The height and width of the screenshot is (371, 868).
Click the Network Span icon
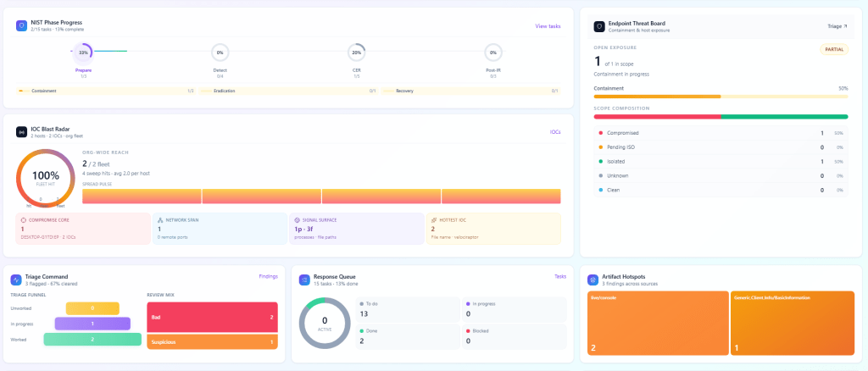(x=160, y=220)
